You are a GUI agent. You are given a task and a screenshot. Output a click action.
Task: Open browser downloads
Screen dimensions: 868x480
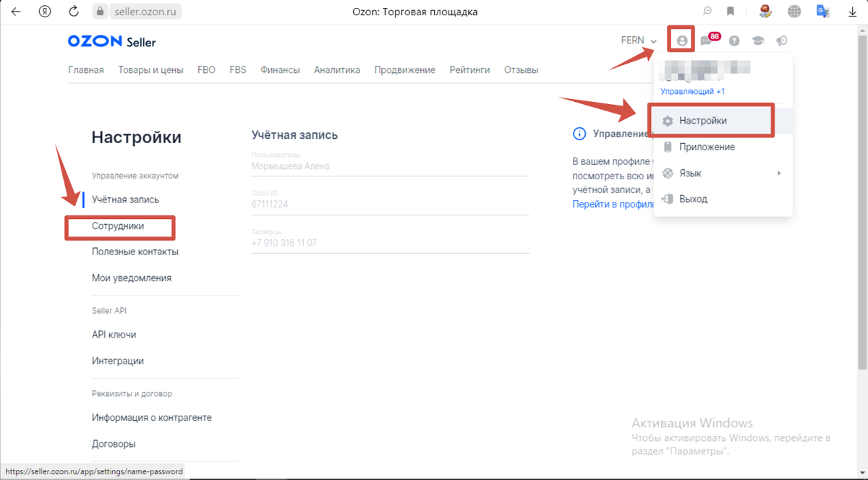point(852,12)
